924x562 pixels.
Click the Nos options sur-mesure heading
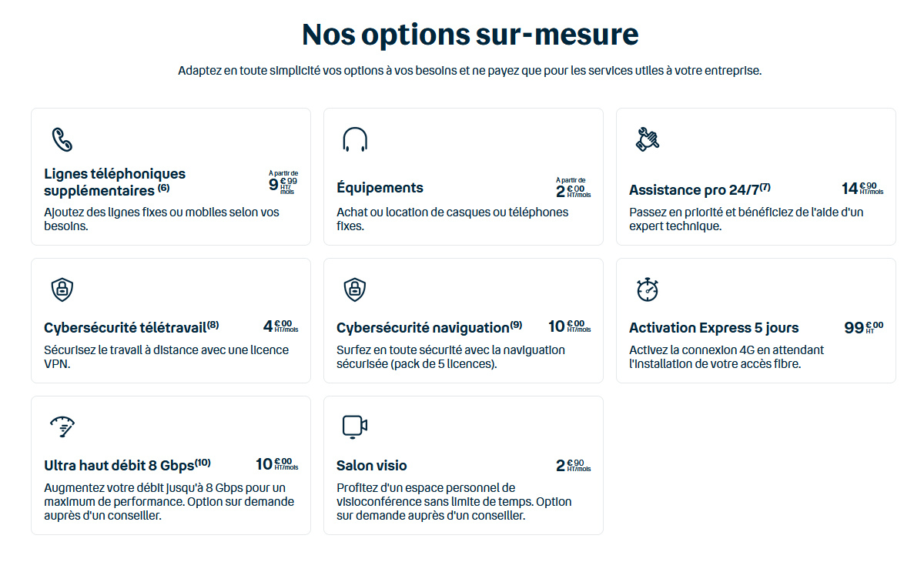pos(470,35)
